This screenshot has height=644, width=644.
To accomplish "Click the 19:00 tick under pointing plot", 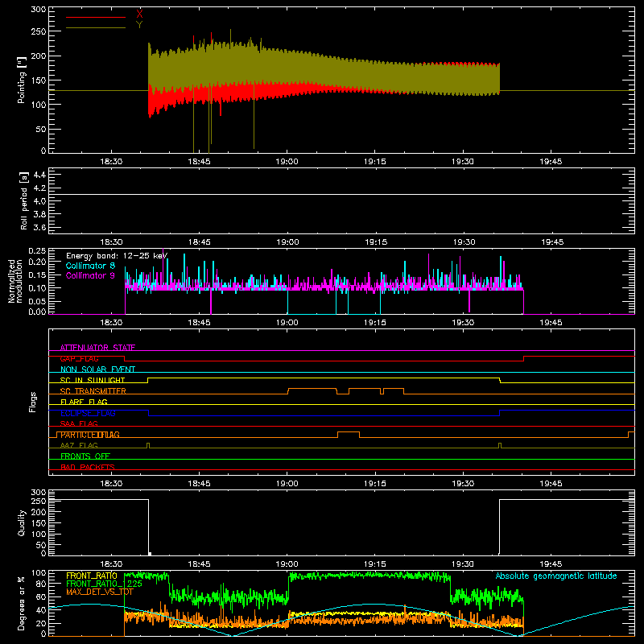I will pos(287,162).
